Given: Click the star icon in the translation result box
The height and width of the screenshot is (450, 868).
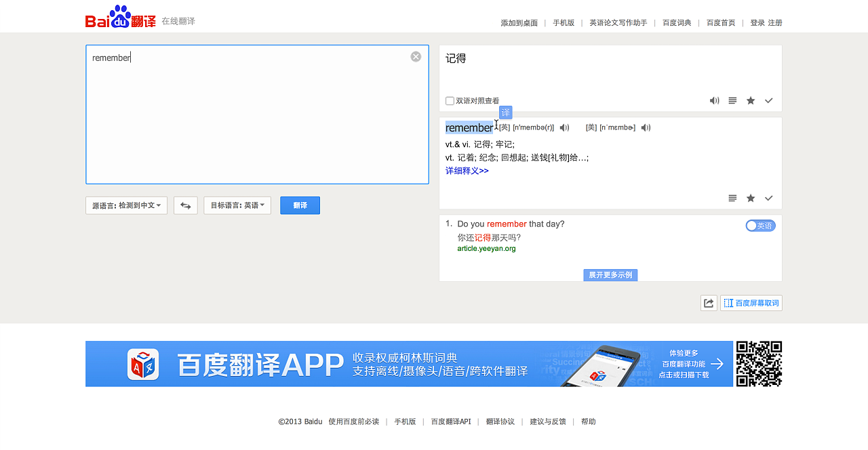Looking at the screenshot, I should coord(751,101).
